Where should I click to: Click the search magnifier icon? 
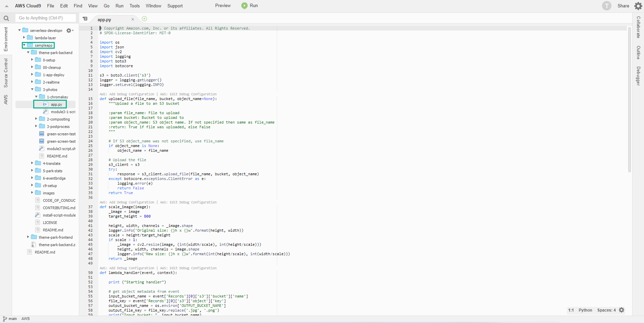(6, 18)
